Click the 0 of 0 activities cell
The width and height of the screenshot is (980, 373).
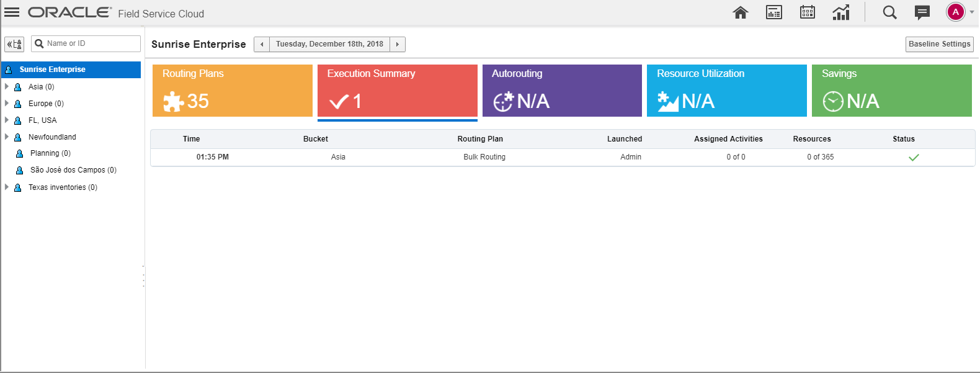[x=736, y=157]
